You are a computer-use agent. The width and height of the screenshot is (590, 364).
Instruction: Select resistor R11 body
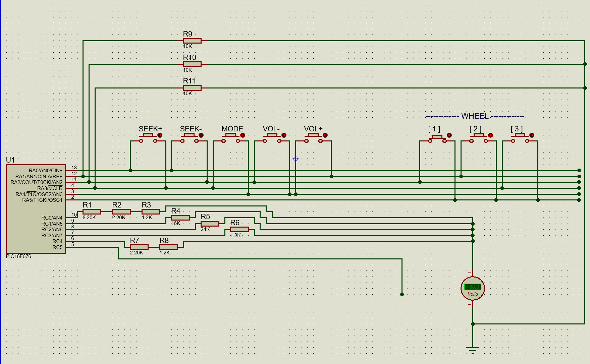192,88
